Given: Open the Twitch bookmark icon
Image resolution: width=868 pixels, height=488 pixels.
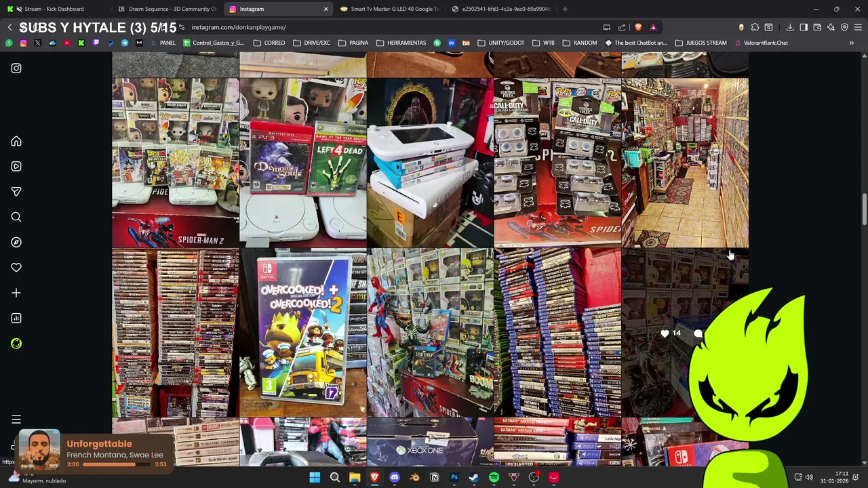Looking at the screenshot, I should pyautogui.click(x=96, y=43).
